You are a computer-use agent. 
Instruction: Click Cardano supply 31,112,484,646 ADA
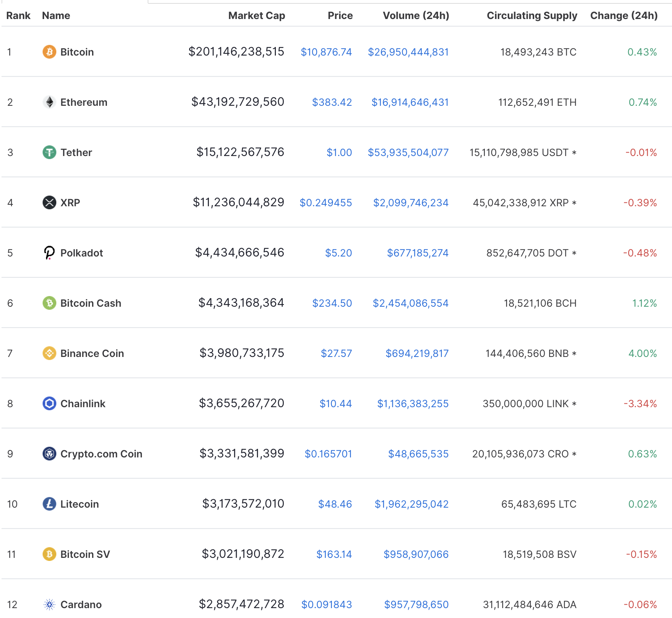coord(530,605)
